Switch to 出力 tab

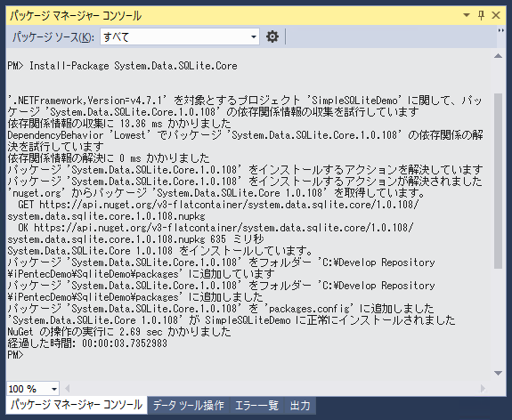tap(300, 405)
